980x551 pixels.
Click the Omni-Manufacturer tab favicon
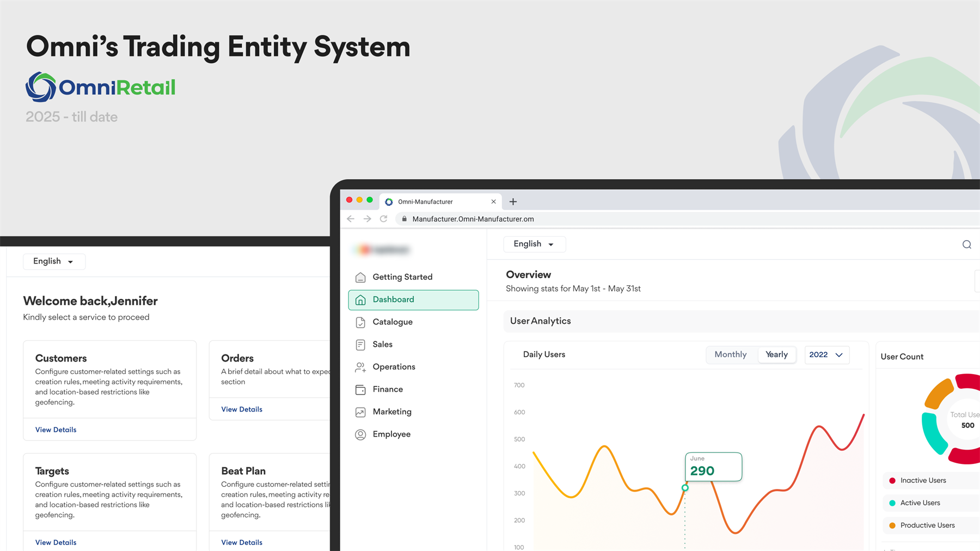click(389, 202)
